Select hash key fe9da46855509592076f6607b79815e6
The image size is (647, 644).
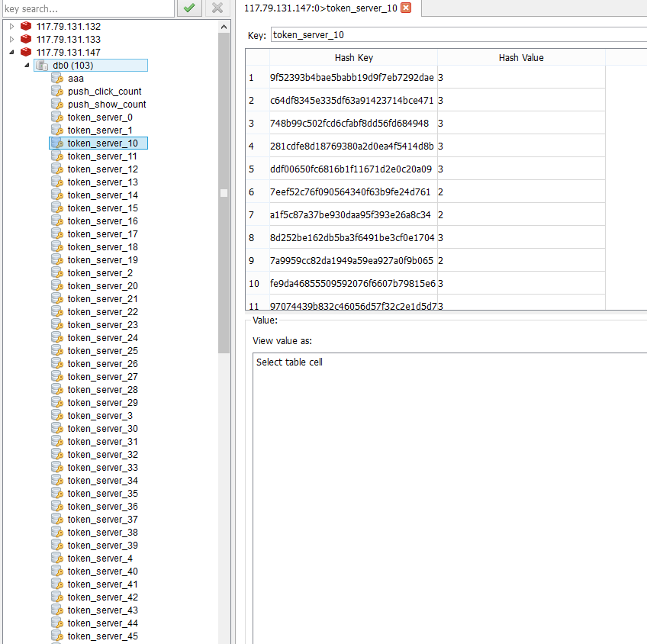352,283
